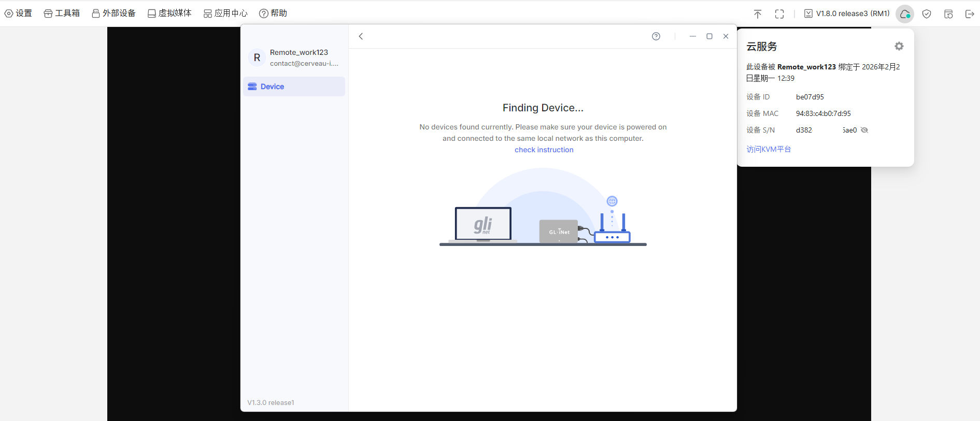
Task: Click the logout icon in the toolbar
Action: pos(970,14)
